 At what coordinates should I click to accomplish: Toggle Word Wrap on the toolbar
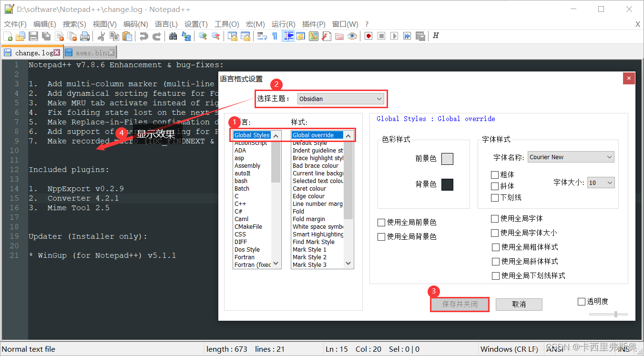click(262, 36)
